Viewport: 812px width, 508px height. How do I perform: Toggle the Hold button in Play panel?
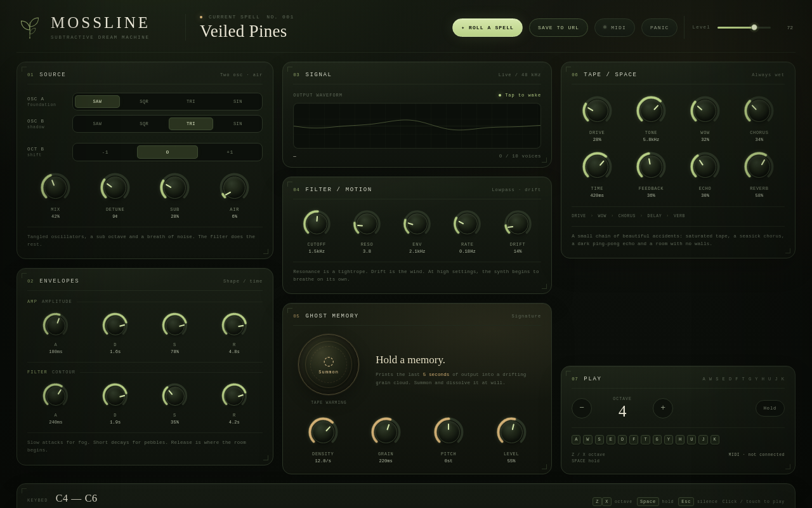pos(769,408)
